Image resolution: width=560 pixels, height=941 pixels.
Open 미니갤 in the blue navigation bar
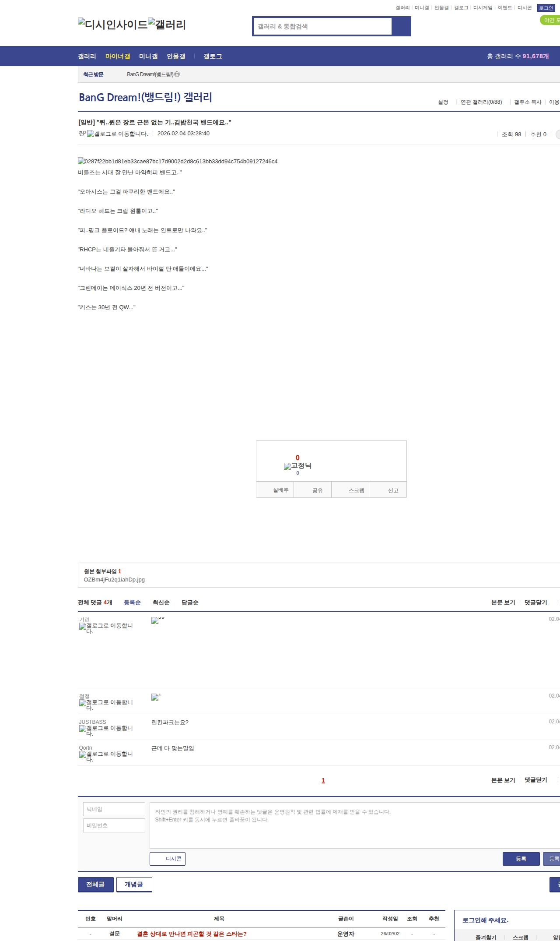[x=148, y=56]
